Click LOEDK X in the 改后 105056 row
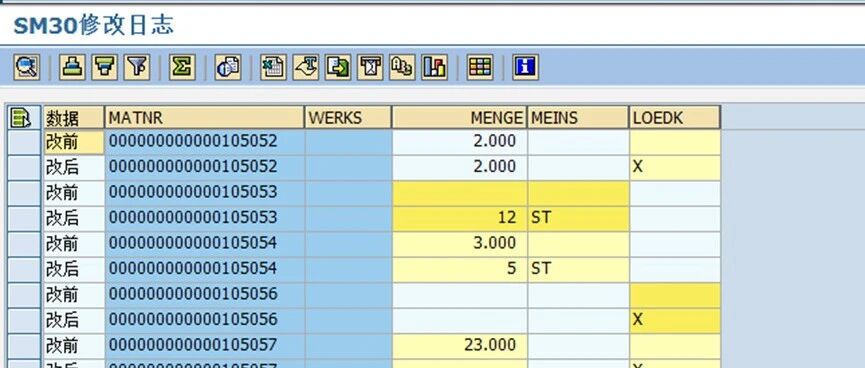Image resolution: width=865 pixels, height=368 pixels. tap(675, 320)
